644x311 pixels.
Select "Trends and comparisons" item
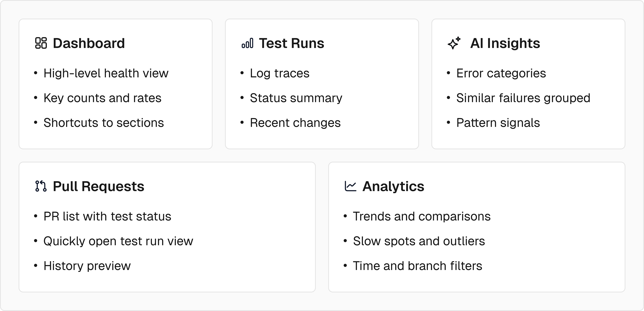tap(421, 216)
